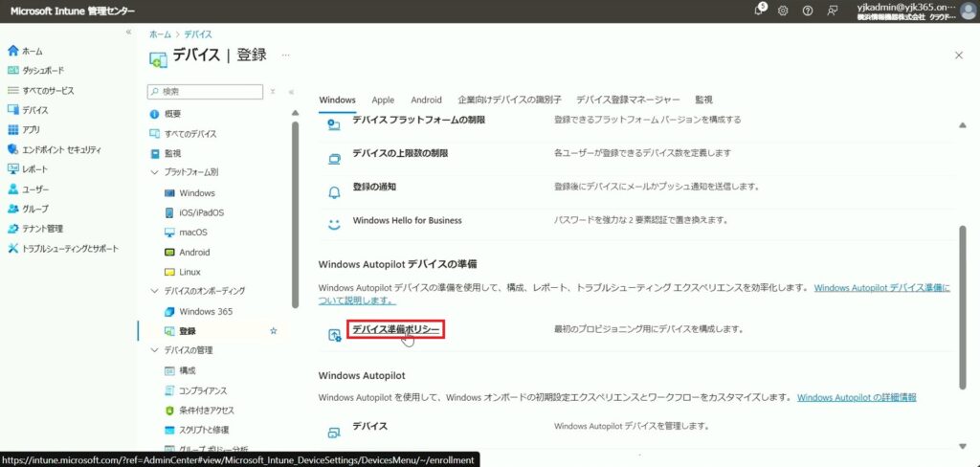Click the Linux platform icon

point(169,272)
